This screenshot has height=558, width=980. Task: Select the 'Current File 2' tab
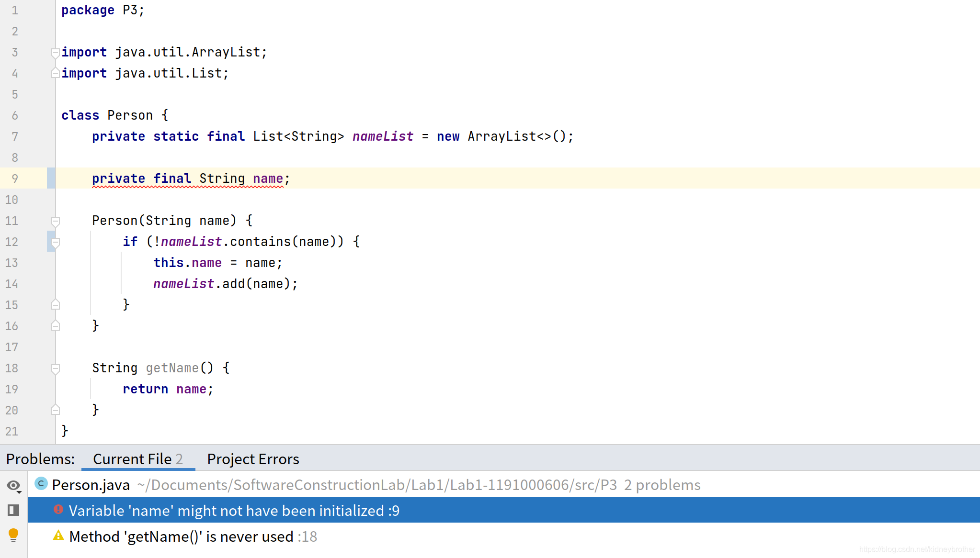137,459
